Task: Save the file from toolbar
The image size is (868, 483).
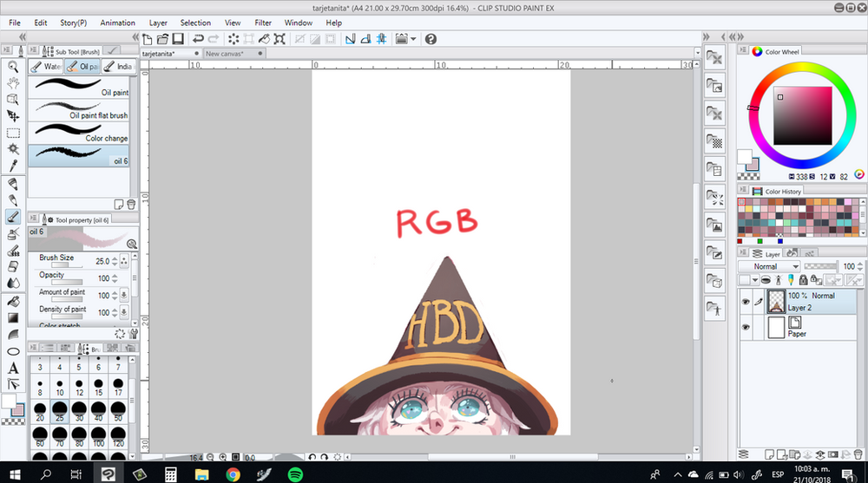Action: (178, 39)
